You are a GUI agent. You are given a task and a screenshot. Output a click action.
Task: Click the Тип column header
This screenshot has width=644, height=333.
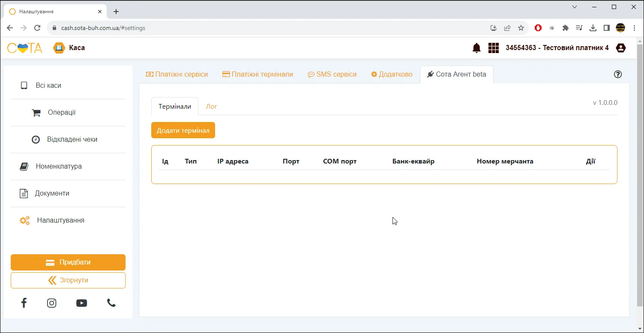tap(191, 161)
